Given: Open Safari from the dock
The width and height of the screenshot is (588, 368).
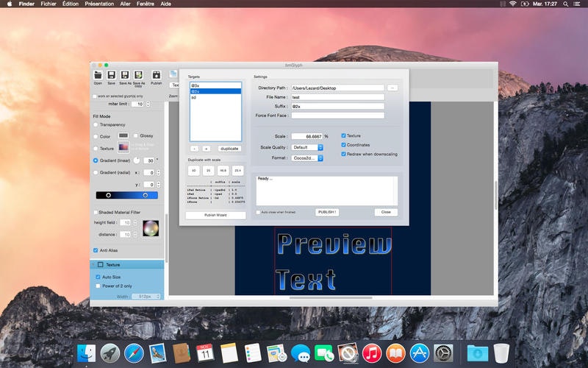Looking at the screenshot, I should point(133,353).
